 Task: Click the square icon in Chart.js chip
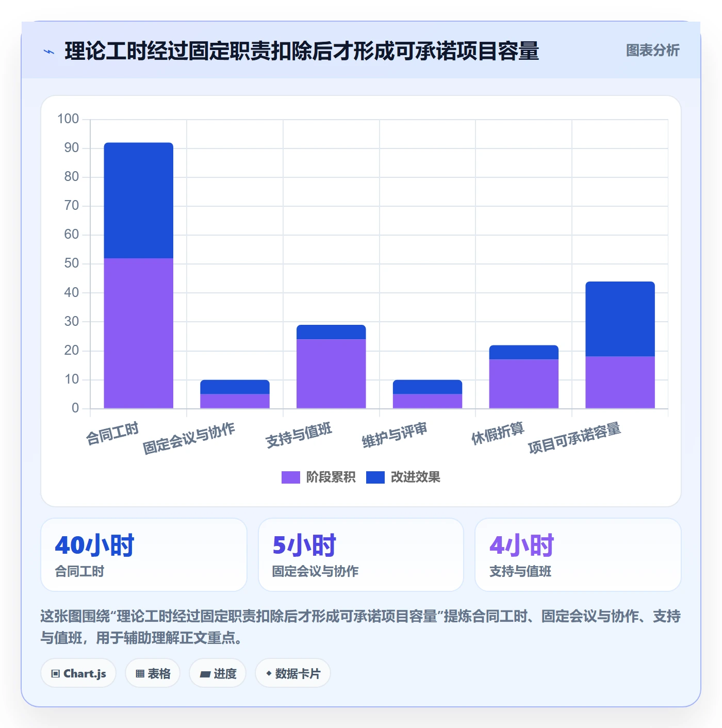click(56, 674)
